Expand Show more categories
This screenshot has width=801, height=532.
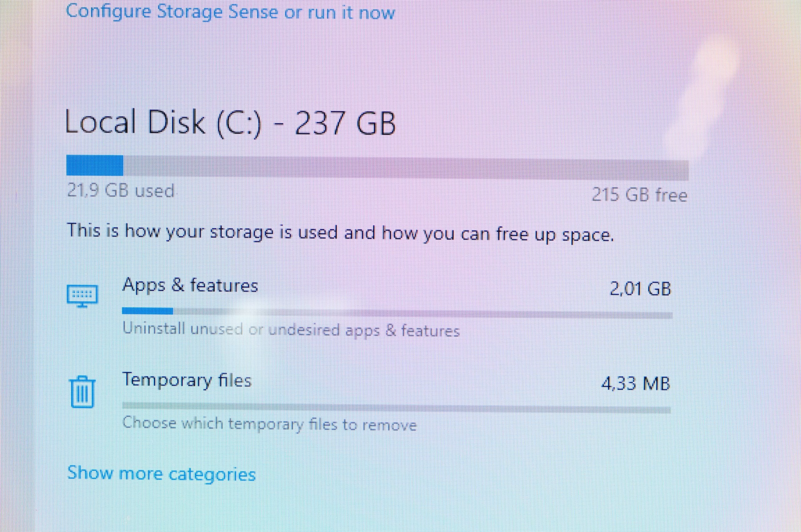pos(161,473)
